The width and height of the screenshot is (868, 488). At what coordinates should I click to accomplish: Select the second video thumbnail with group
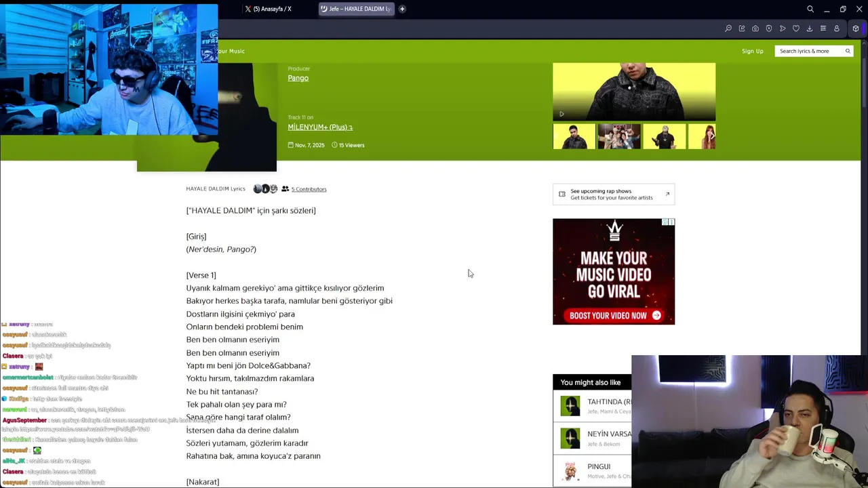point(619,136)
